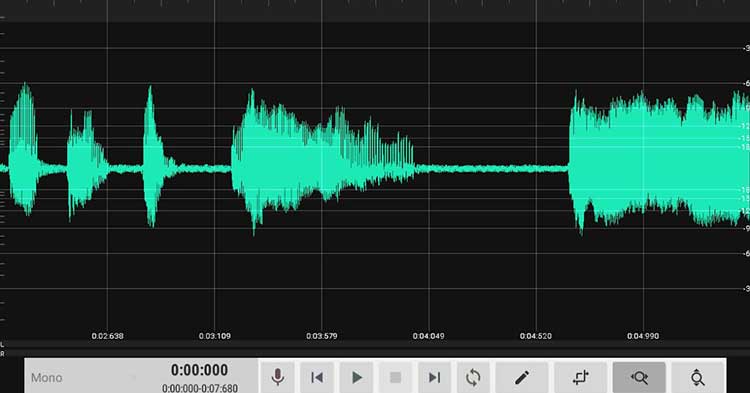Click the 0:03:109 timeline label
This screenshot has height=393, width=750.
coord(214,336)
